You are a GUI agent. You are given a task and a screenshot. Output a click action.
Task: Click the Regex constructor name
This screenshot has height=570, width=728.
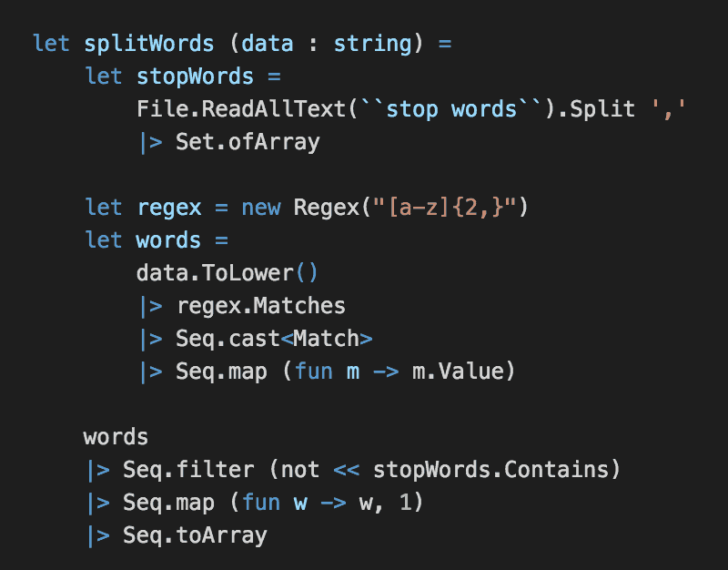tap(326, 208)
